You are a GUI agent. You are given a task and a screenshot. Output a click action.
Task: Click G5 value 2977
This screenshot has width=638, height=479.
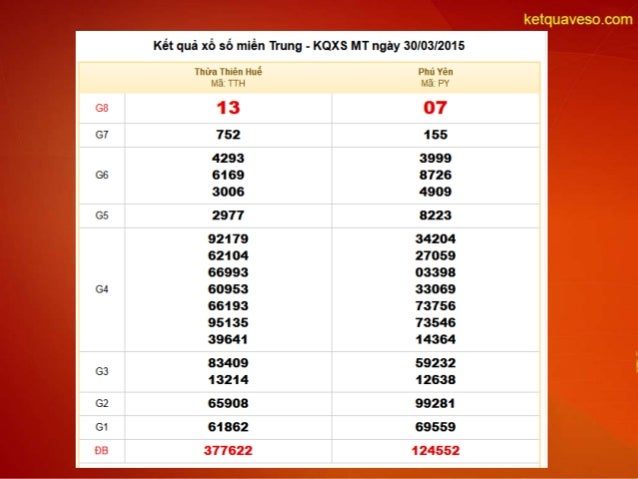pos(228,215)
